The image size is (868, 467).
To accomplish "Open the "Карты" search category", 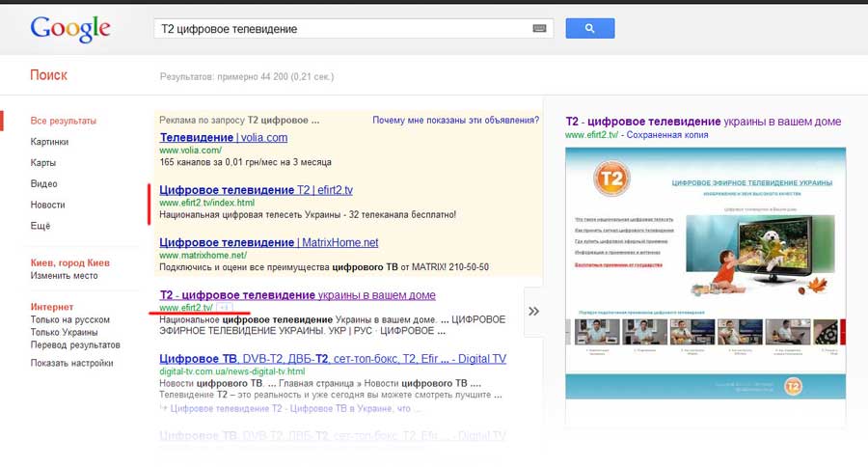I will tap(43, 163).
